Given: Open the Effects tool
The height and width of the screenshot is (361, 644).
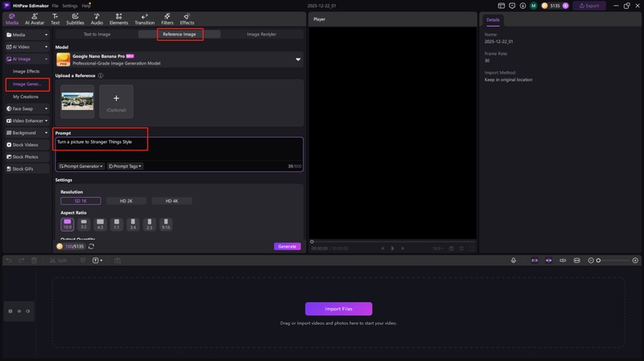Looking at the screenshot, I should tap(187, 18).
